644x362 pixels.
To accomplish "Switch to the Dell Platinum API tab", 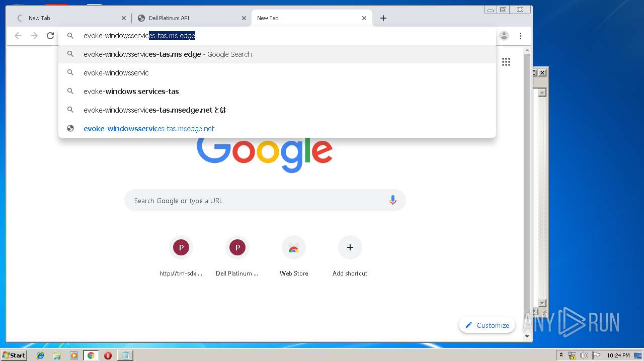I will click(x=191, y=18).
